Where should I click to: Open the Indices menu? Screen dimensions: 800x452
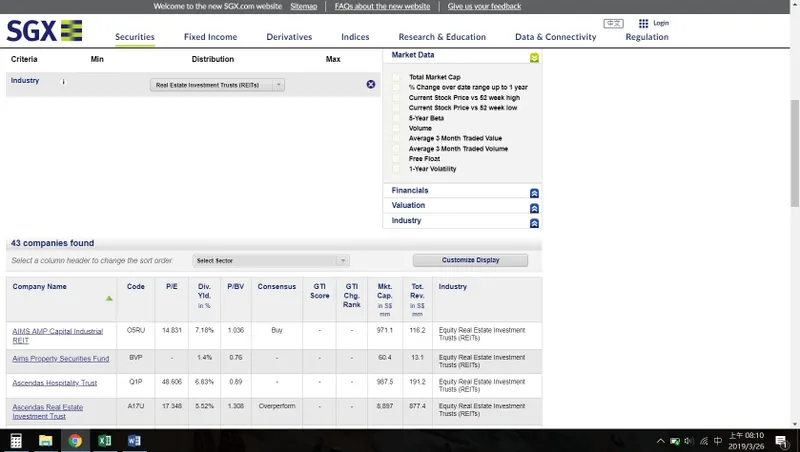tap(355, 37)
